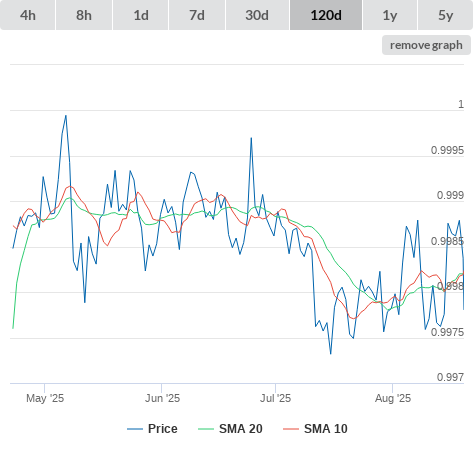Open the 5y time range view
Screen dimensions: 474x455
coord(445,15)
